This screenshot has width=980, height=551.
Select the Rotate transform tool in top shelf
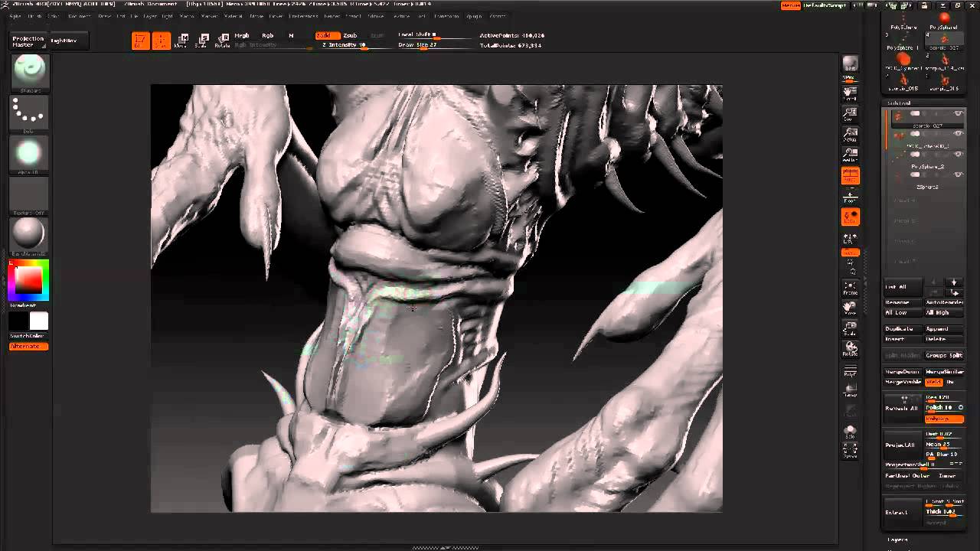click(x=223, y=41)
